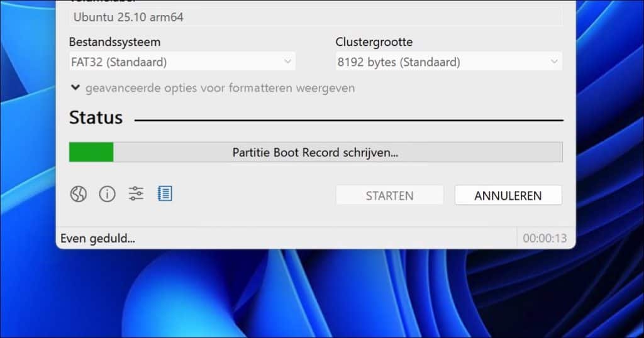644x338 pixels.
Task: Click the Partitie Boot Record progress bar
Action: (x=316, y=152)
